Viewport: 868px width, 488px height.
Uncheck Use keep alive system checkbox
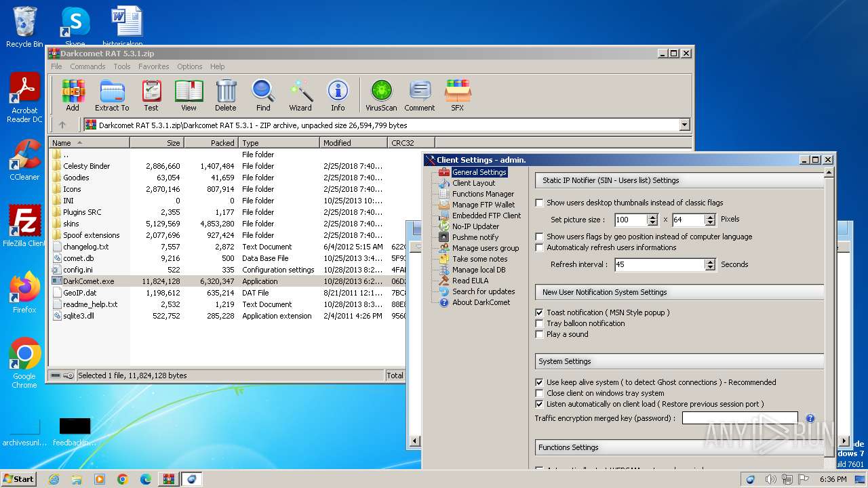pyautogui.click(x=540, y=382)
